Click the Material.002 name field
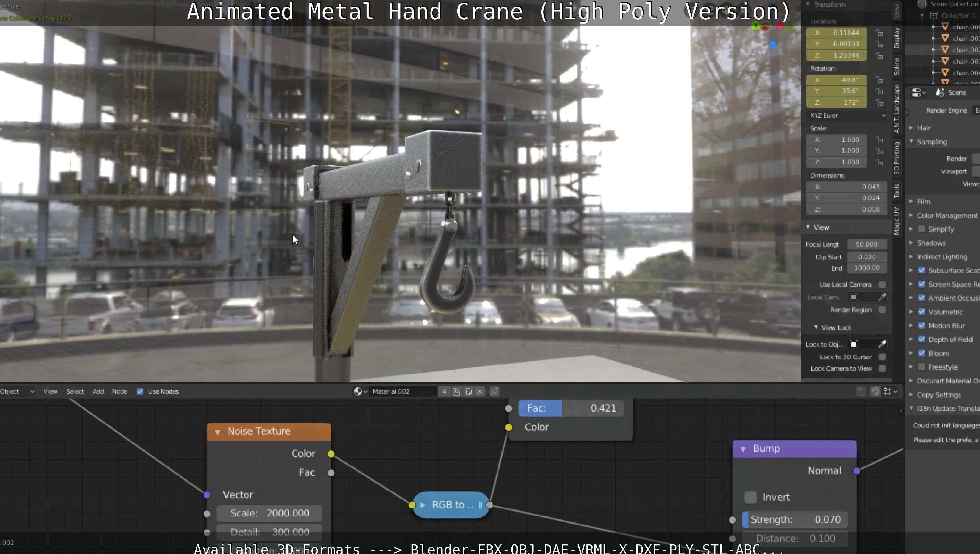 tap(404, 391)
